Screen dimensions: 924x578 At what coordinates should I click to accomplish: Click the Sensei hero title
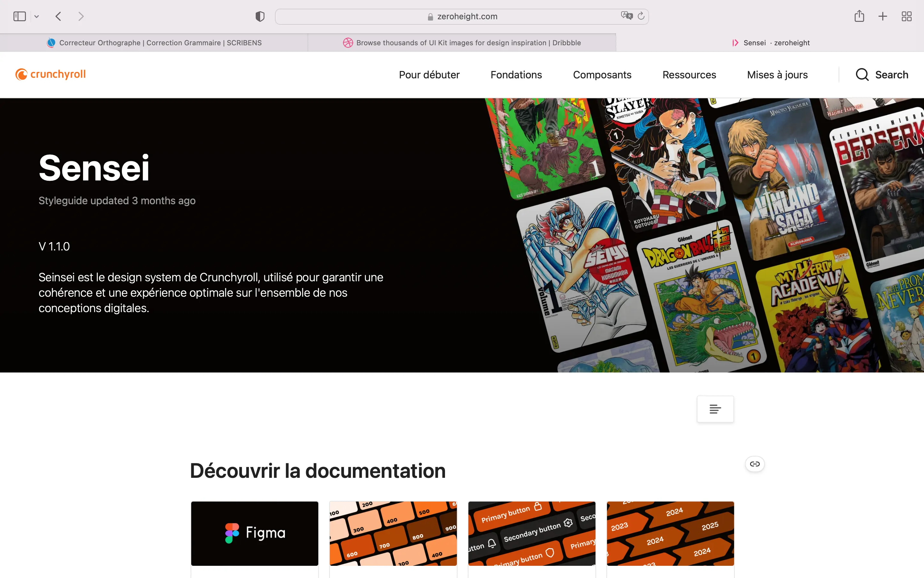(x=94, y=168)
